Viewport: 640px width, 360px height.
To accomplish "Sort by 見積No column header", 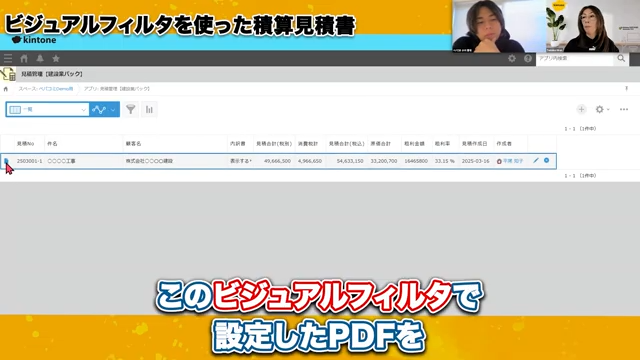I will coord(25,144).
